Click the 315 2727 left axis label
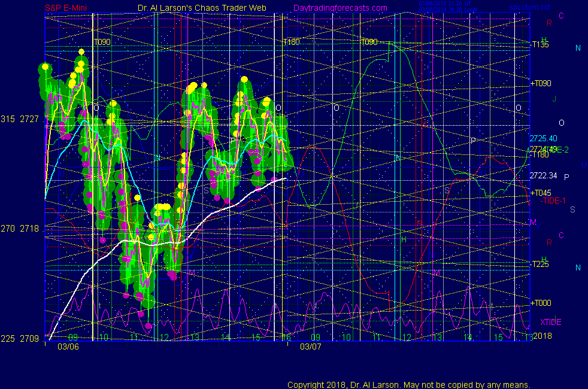 click(21, 119)
